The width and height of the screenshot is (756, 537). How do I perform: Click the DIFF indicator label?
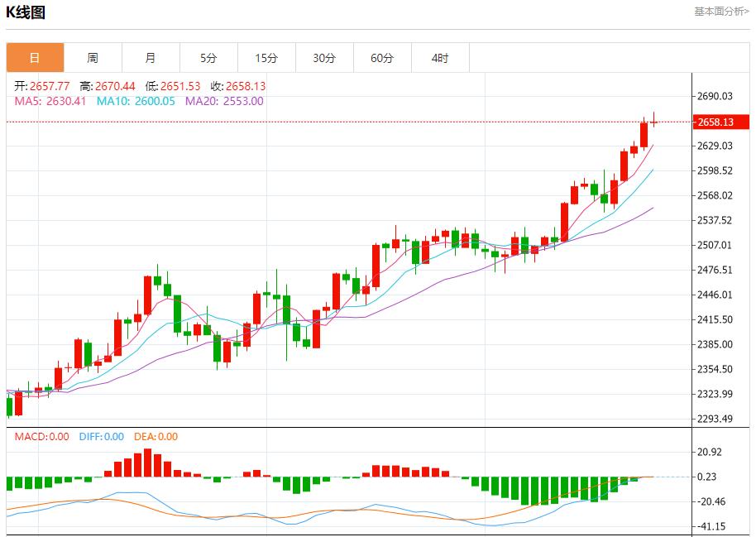click(101, 437)
